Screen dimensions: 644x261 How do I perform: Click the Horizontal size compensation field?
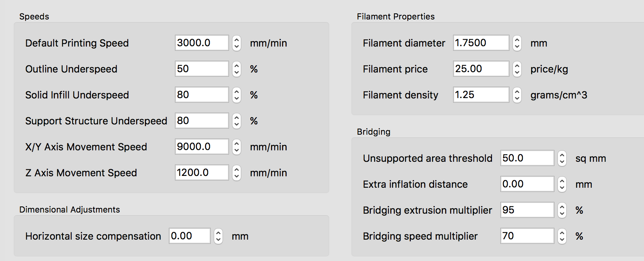pos(189,236)
